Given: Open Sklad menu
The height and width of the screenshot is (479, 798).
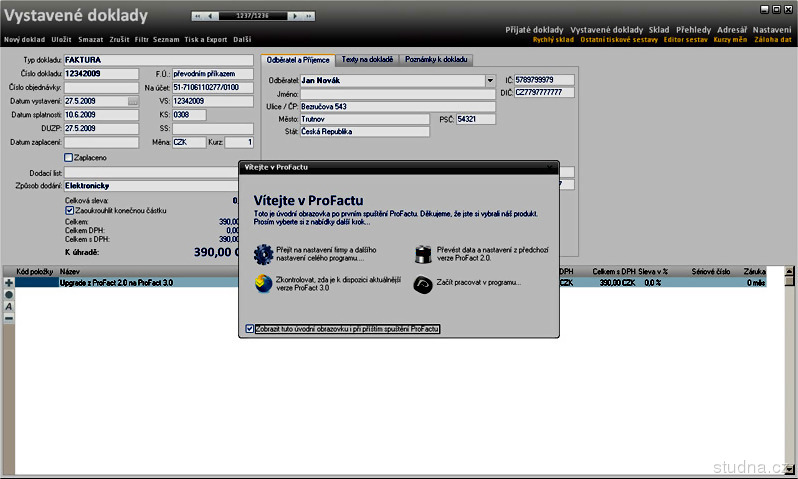Looking at the screenshot, I should (659, 30).
